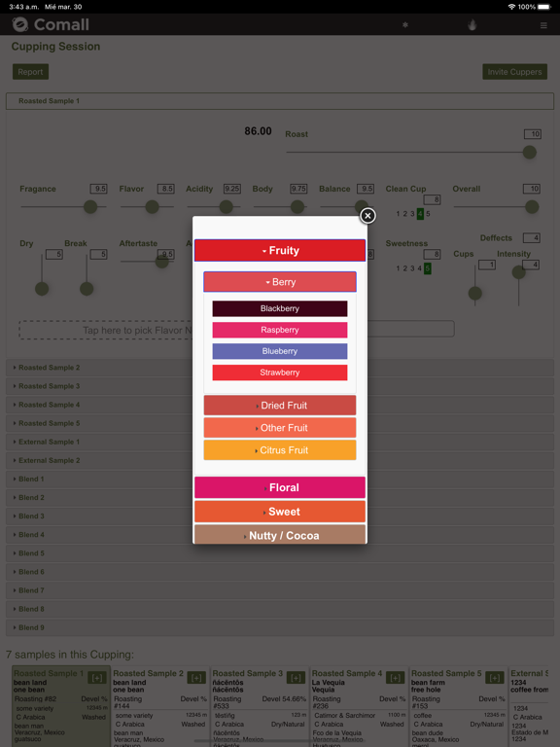Select Clean Cup score 5

tap(428, 214)
